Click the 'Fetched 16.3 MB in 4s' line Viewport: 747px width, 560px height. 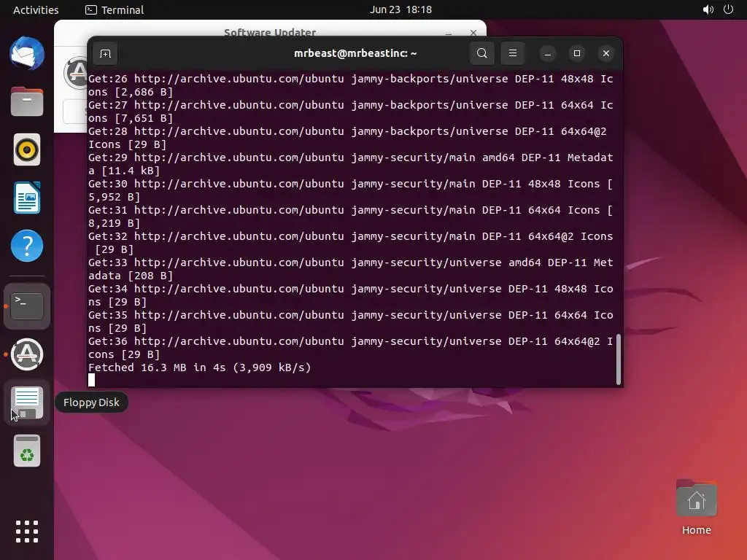200,367
